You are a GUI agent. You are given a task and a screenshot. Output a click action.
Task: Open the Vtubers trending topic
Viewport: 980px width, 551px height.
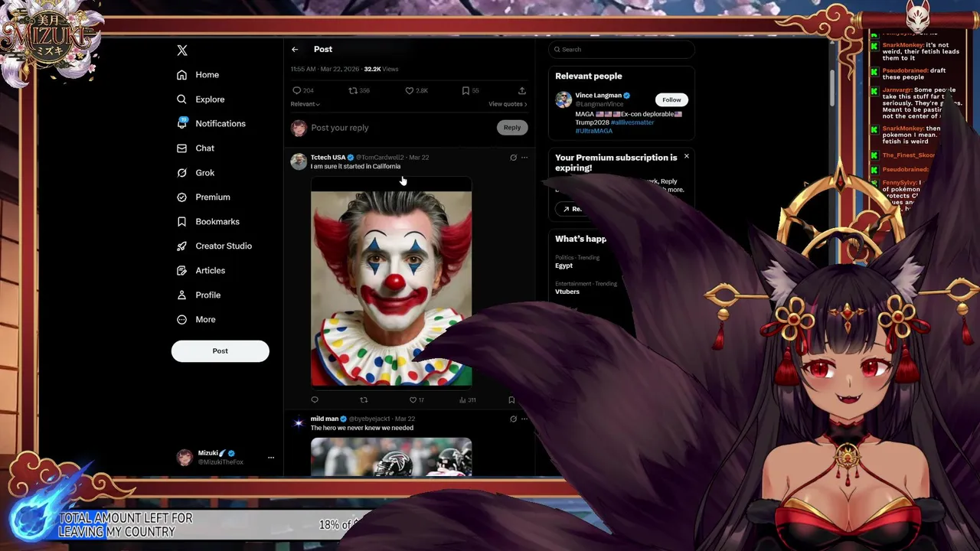coord(567,292)
